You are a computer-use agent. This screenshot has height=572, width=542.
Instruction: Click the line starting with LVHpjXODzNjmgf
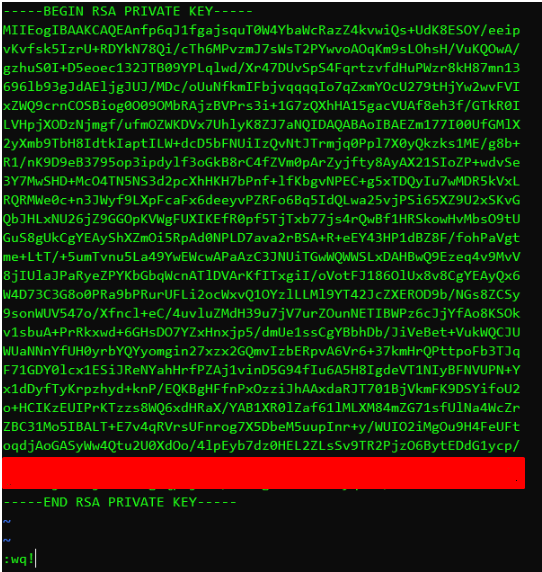tap(262, 125)
